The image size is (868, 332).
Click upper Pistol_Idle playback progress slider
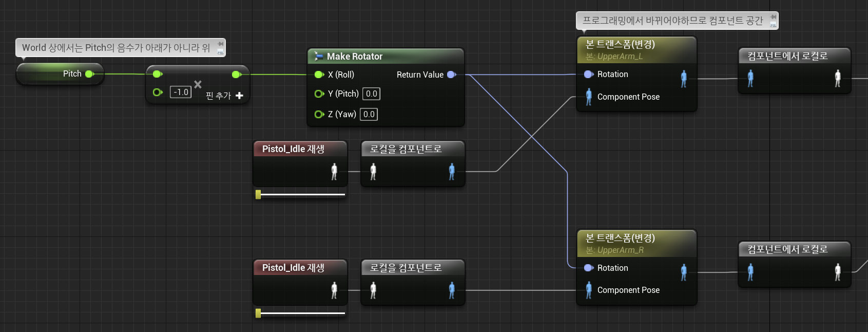[300, 194]
